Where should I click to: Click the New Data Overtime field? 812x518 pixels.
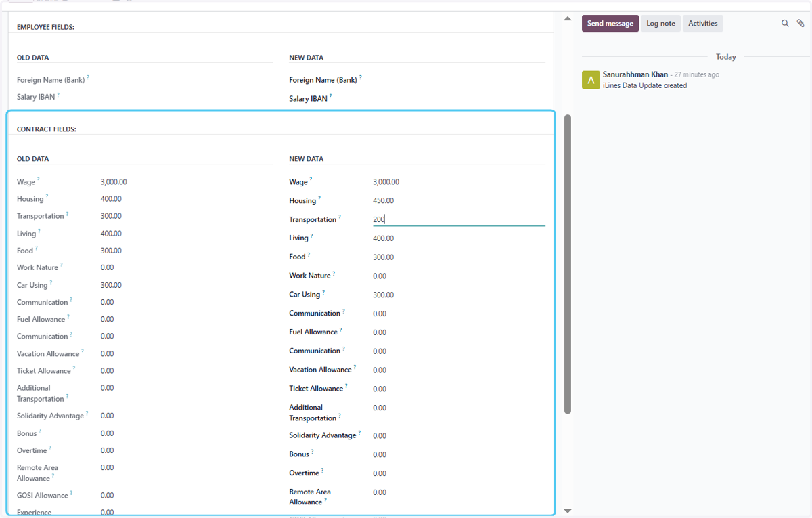coord(459,473)
